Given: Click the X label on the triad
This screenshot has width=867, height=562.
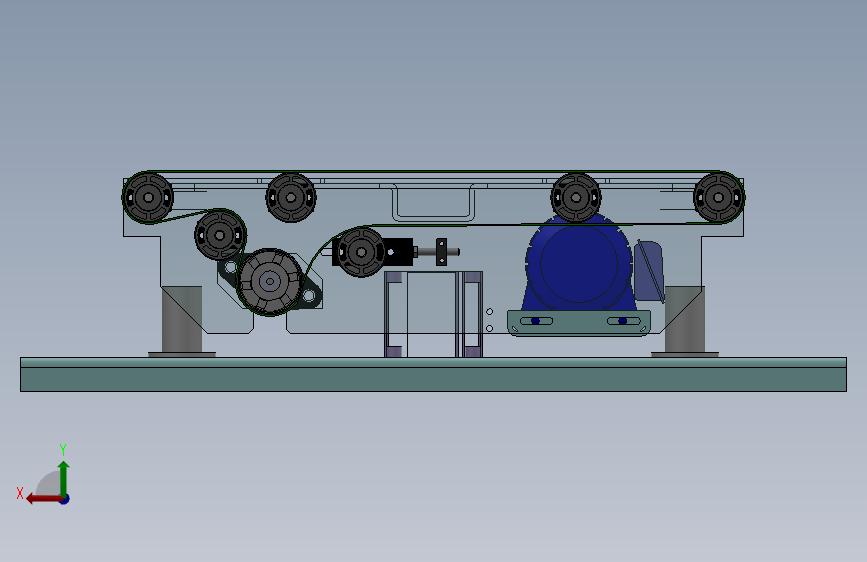Looking at the screenshot, I should click(20, 493).
